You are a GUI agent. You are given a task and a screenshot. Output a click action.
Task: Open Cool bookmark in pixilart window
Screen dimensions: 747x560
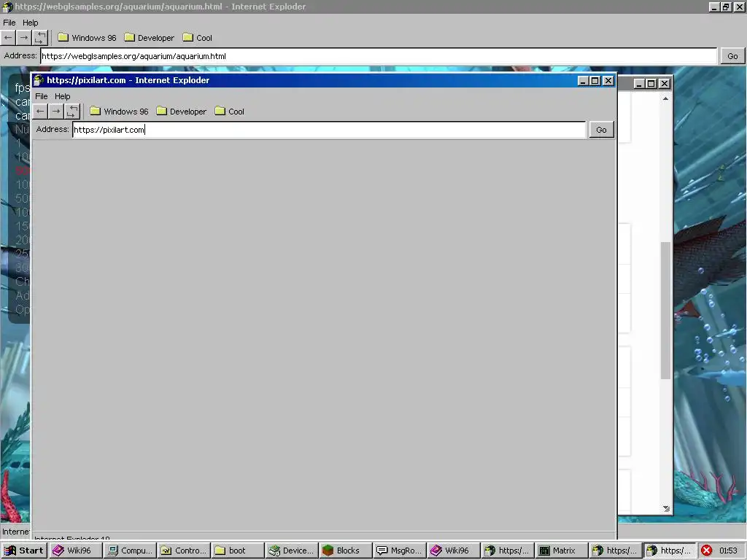[230, 112]
